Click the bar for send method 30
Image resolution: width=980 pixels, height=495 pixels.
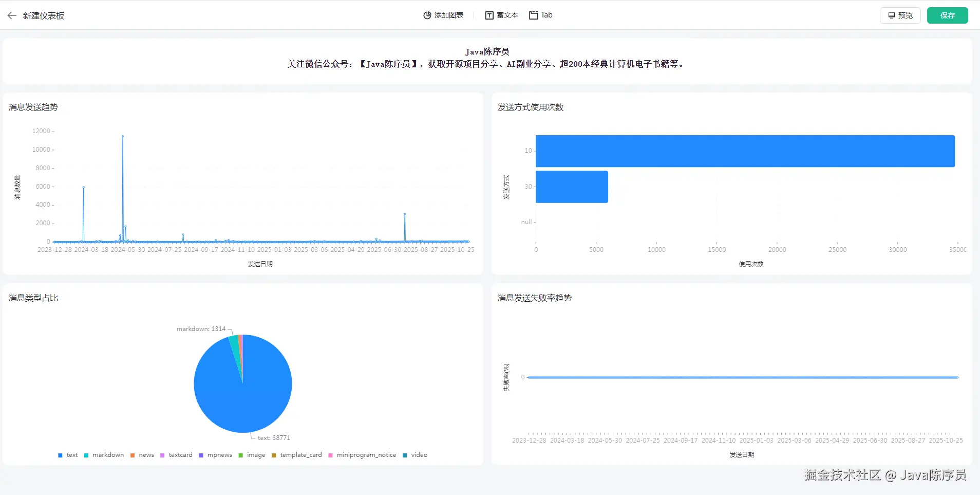(x=572, y=187)
